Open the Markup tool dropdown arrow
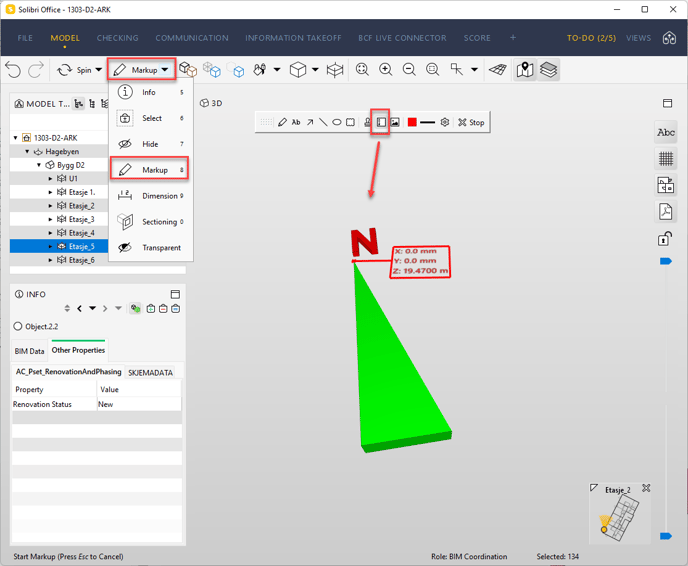Image resolution: width=688 pixels, height=566 pixels. click(165, 70)
